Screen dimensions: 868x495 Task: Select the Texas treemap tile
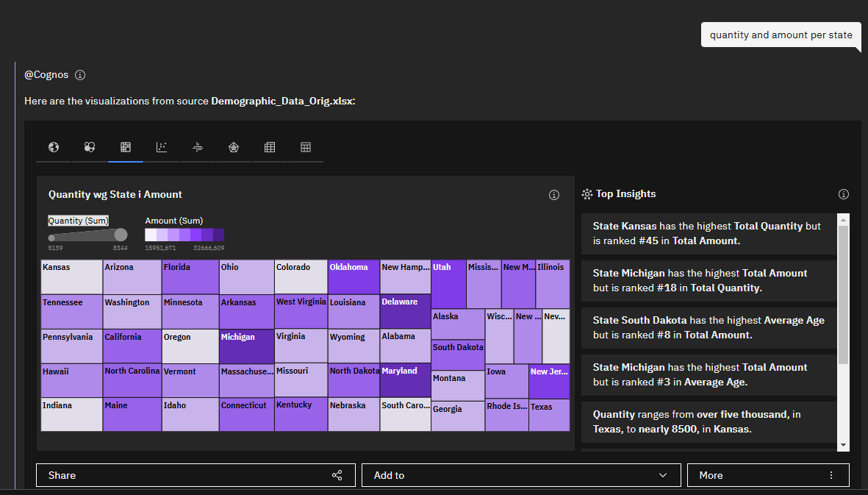pos(549,416)
